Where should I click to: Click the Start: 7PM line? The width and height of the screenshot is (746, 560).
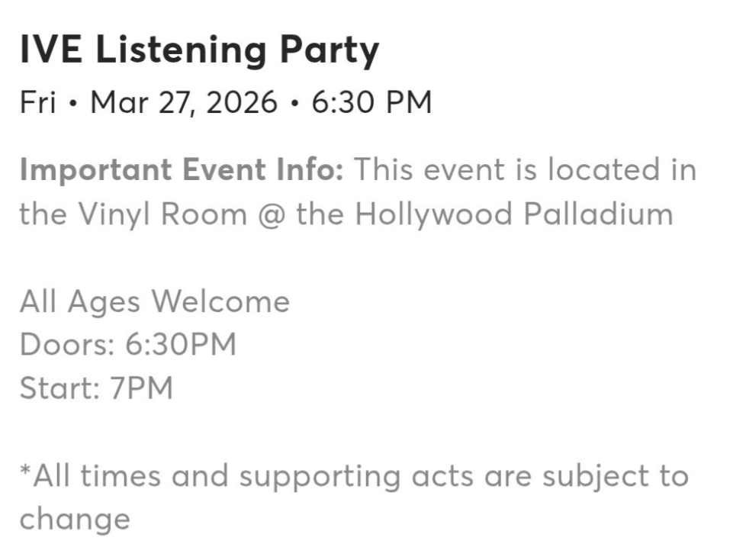[x=96, y=388]
